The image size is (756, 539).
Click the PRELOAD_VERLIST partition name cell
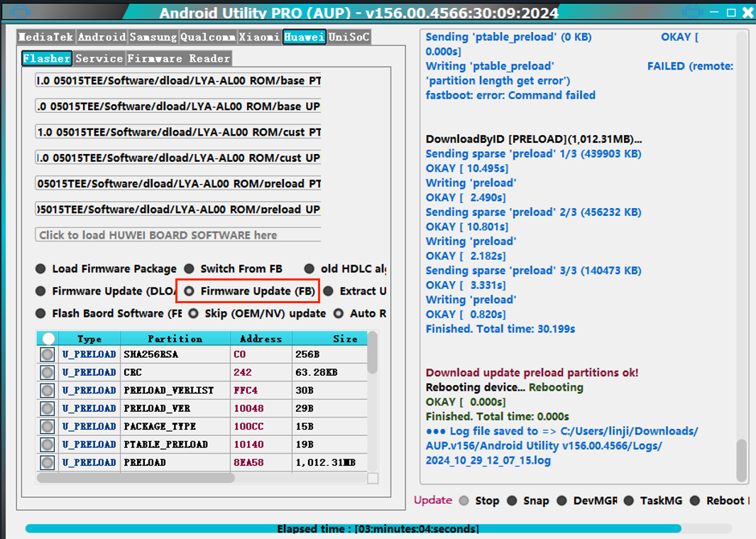point(175,391)
